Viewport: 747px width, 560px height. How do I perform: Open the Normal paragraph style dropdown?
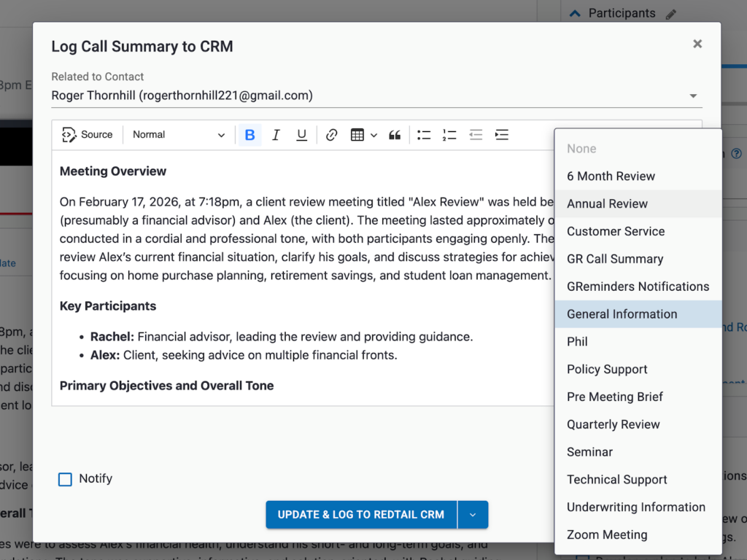click(179, 135)
